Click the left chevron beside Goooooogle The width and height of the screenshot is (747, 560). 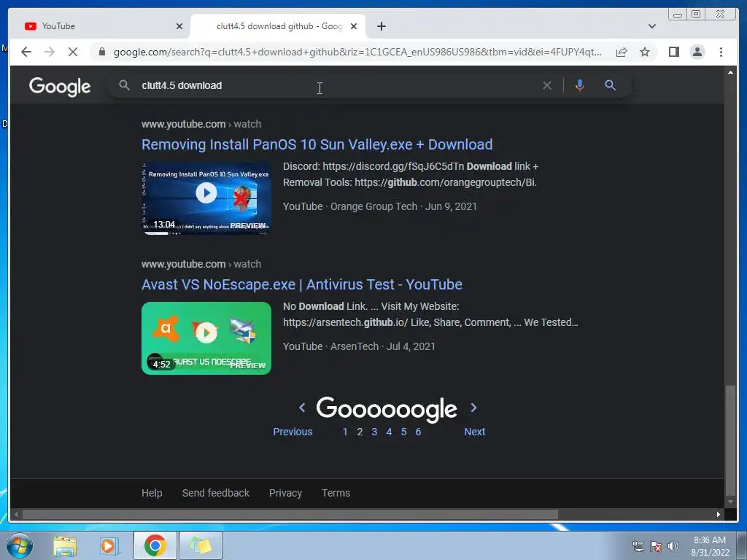[x=302, y=408]
